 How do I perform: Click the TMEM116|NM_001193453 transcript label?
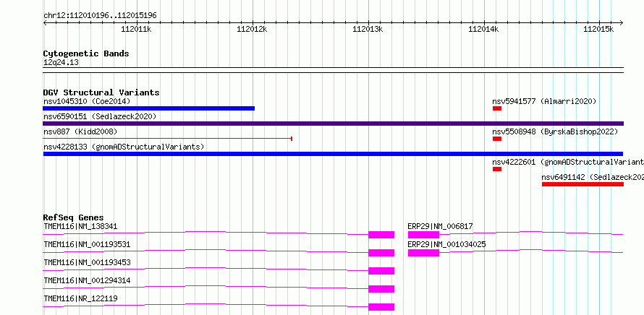[x=87, y=262]
